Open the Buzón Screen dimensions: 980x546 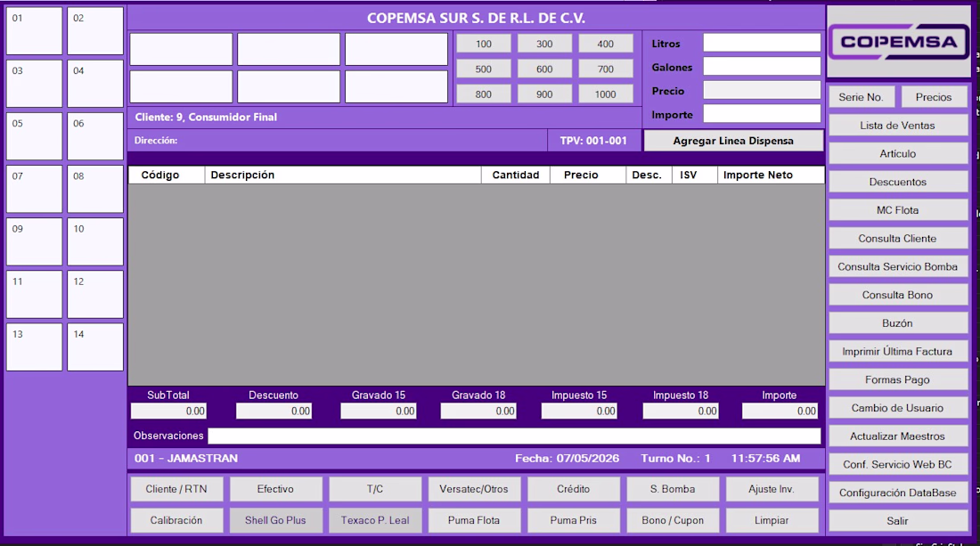point(897,323)
